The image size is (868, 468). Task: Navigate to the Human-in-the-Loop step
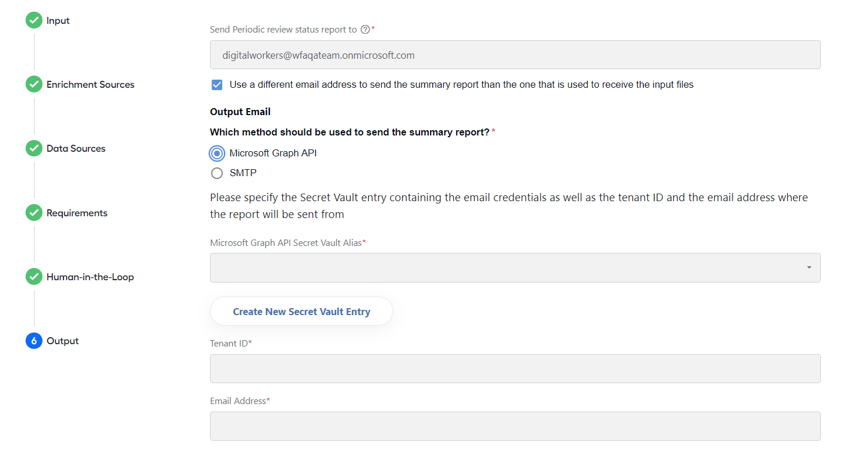tap(90, 277)
